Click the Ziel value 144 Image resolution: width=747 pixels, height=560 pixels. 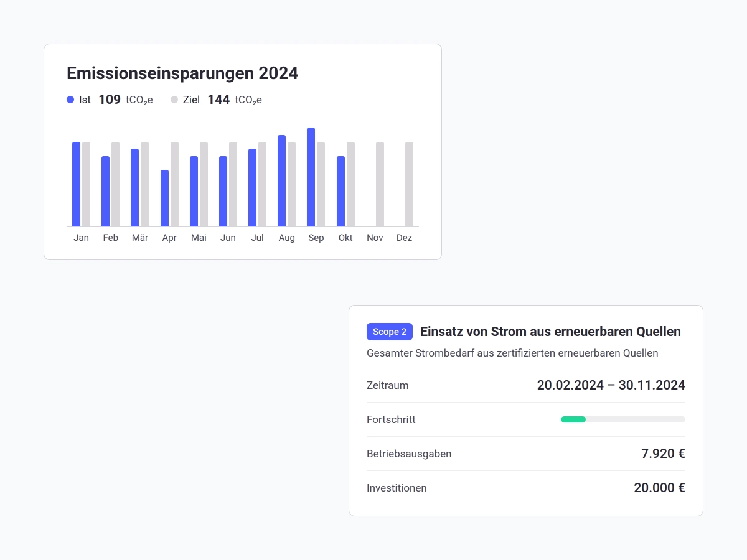(x=218, y=100)
